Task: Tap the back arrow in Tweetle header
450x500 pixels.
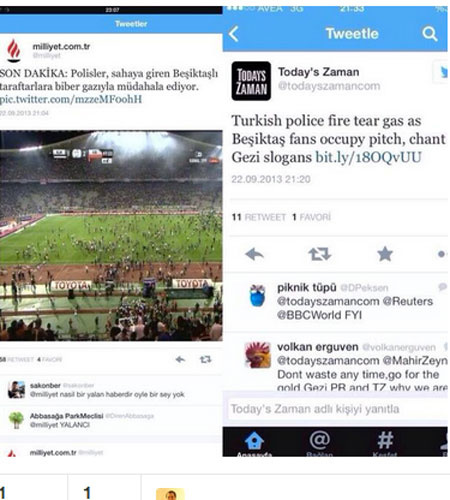Action: 234,34
